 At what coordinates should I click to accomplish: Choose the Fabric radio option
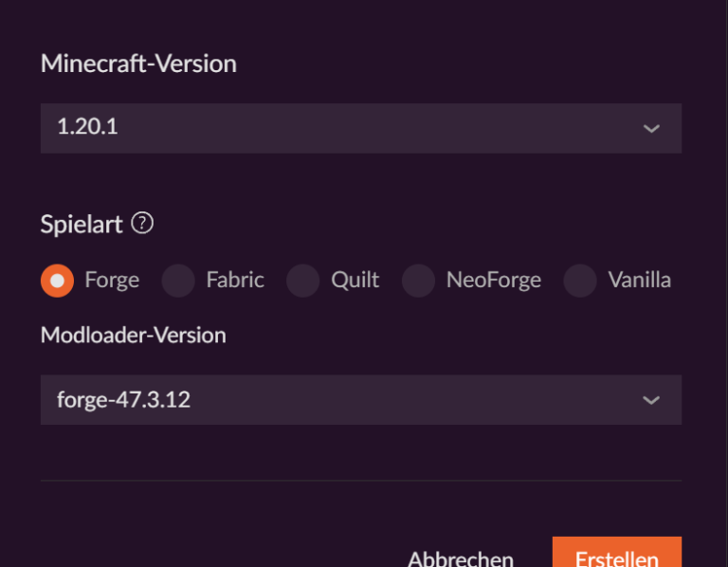(178, 281)
